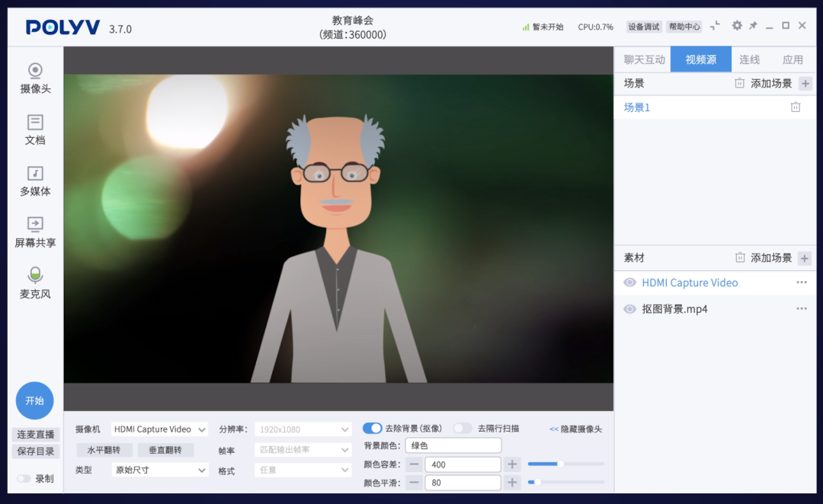Switch to the 聊天互动 tab

tap(642, 59)
